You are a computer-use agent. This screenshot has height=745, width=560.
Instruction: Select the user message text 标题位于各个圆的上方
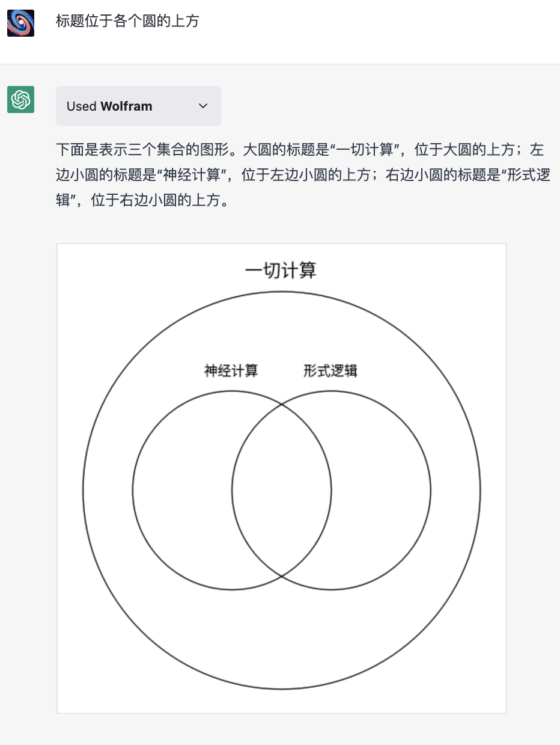pyautogui.click(x=127, y=21)
